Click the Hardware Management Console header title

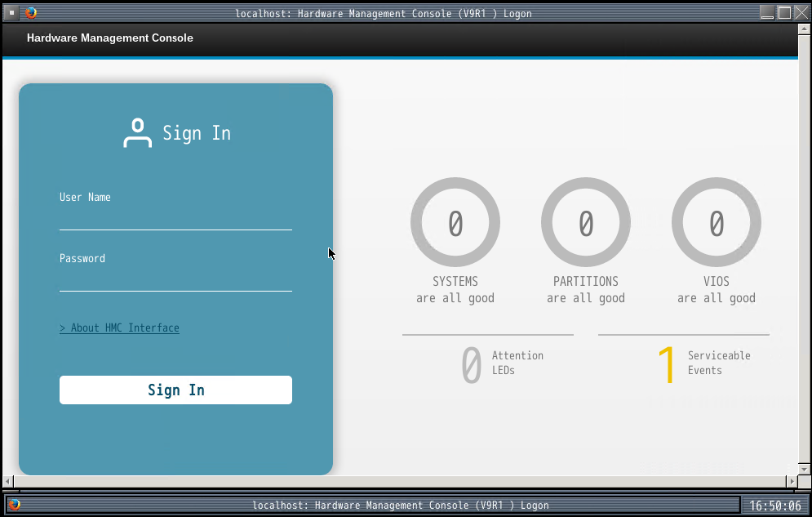click(110, 38)
